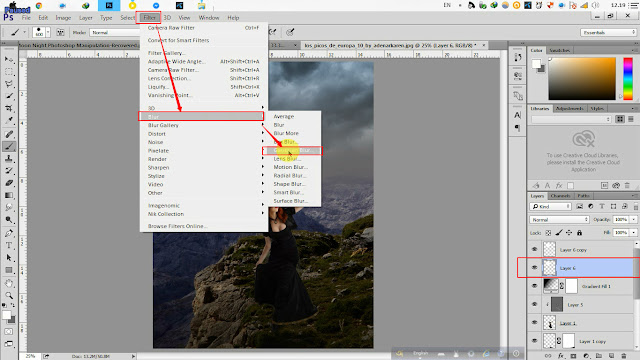Hide the Layer 5 layer
The image size is (640, 360).
pyautogui.click(x=534, y=304)
